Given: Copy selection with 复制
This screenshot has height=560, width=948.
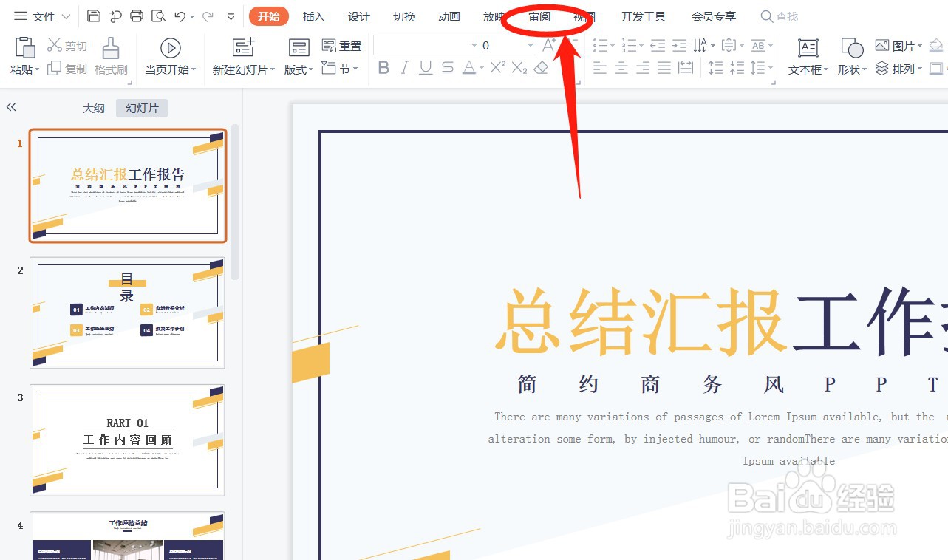Looking at the screenshot, I should click(67, 69).
